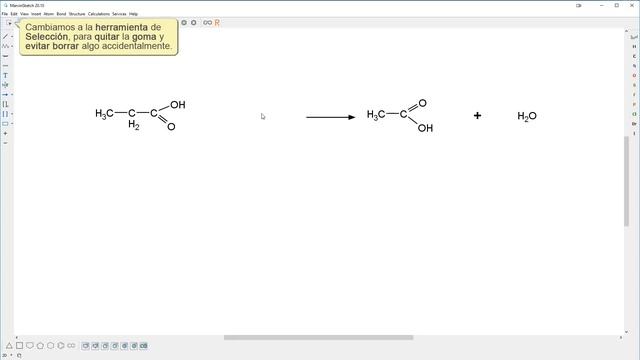The width and height of the screenshot is (640, 360).
Task: Open the periodic table button above atoms
Action: coord(634,37)
